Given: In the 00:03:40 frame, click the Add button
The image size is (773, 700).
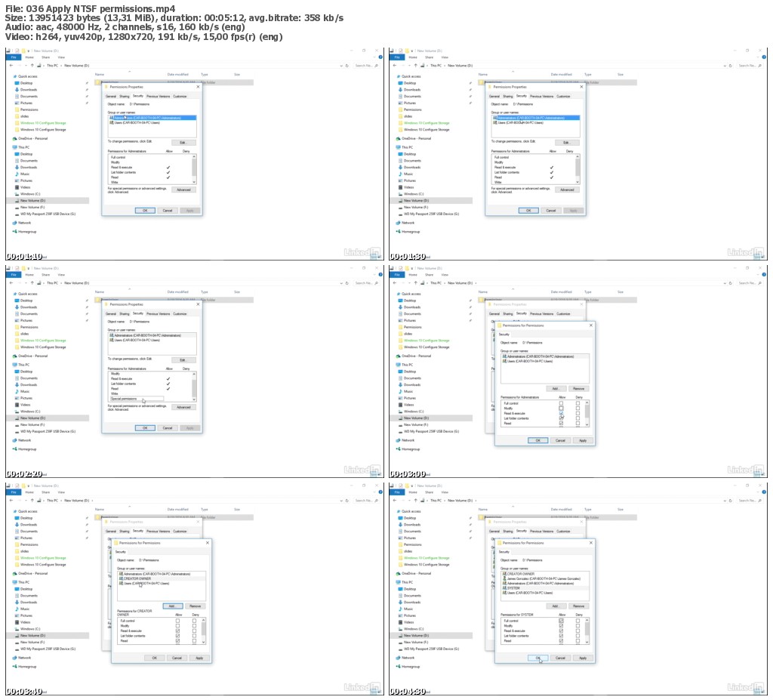Looking at the screenshot, I should pyautogui.click(x=172, y=606).
